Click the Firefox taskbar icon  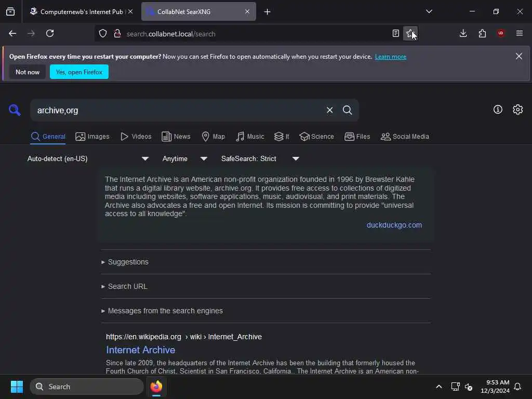click(x=156, y=387)
